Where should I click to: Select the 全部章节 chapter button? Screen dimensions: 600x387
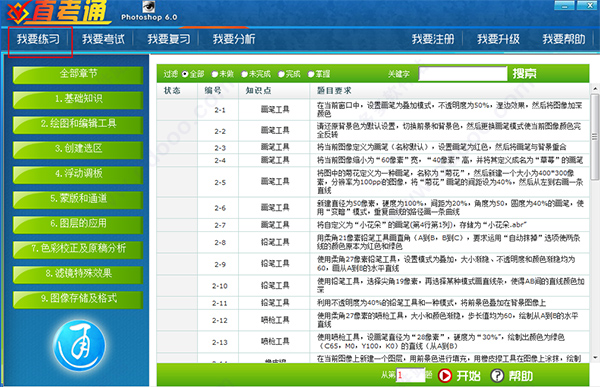[78, 74]
